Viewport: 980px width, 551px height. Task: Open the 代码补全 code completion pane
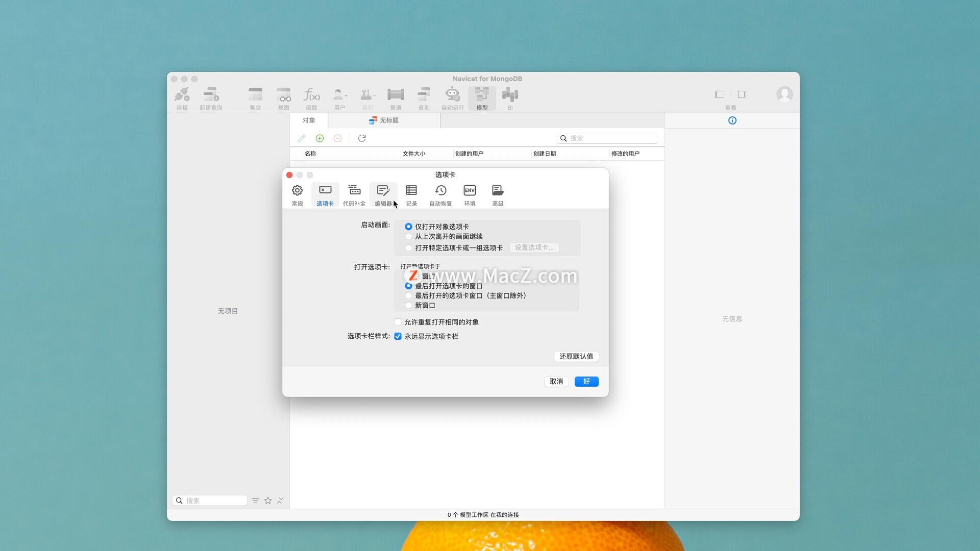pos(354,195)
